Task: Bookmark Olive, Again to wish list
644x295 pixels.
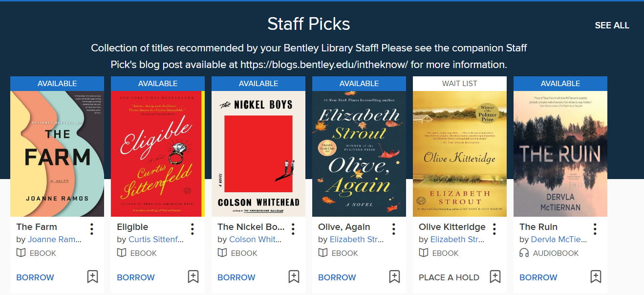Action: 394,276
